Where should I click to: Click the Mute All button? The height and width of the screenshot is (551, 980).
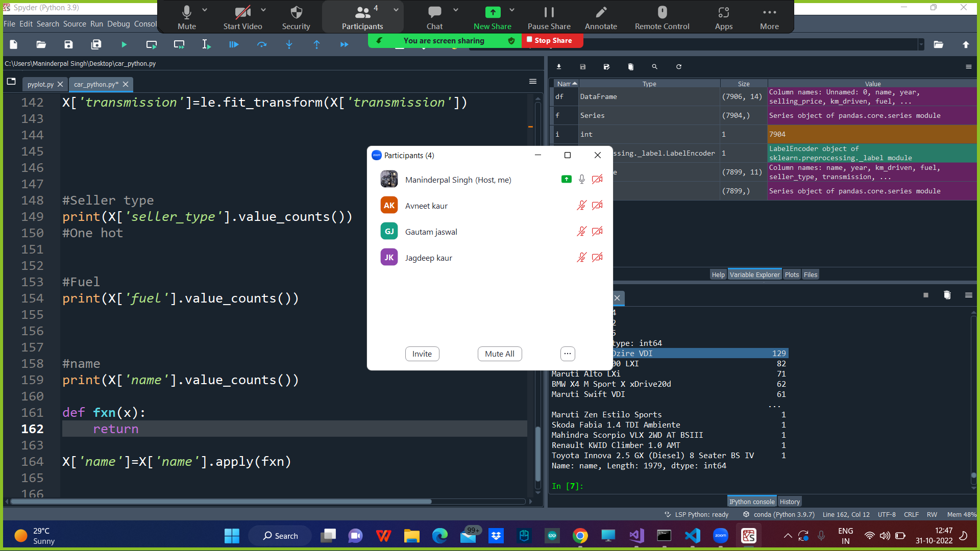(499, 354)
